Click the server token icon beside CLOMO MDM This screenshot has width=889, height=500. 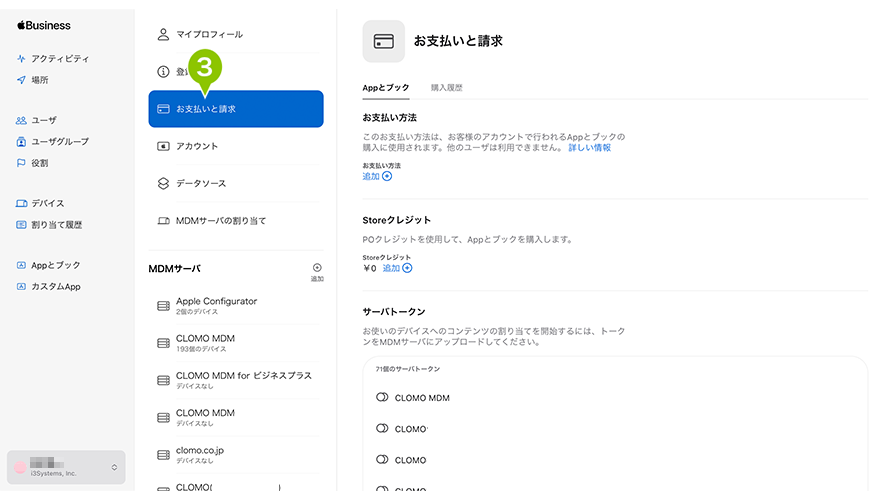coord(382,397)
